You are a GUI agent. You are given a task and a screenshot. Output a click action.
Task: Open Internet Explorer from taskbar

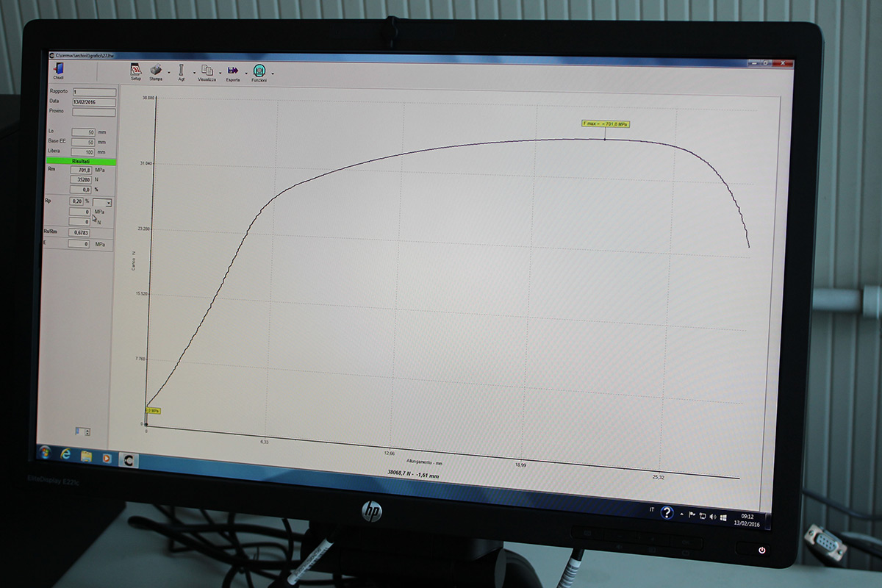tap(65, 455)
